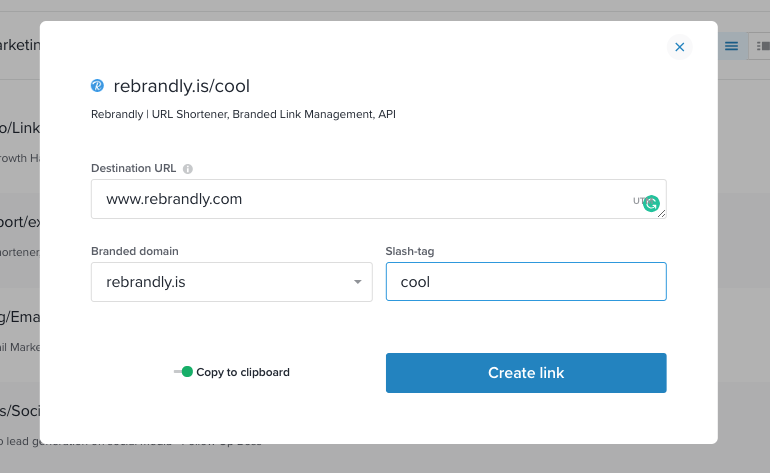770x473 pixels.
Task: Switch to the compact view icon
Action: pos(762,46)
